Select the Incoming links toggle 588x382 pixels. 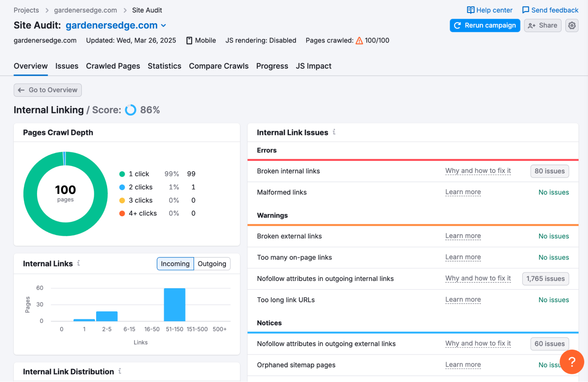(x=175, y=264)
